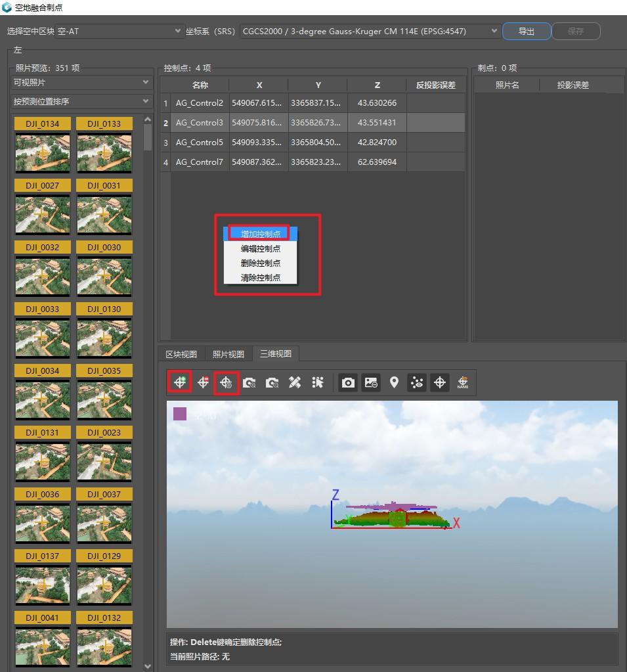Open the 可视照片 filter dropdown
Image resolution: width=627 pixels, height=672 pixels.
coord(81,82)
